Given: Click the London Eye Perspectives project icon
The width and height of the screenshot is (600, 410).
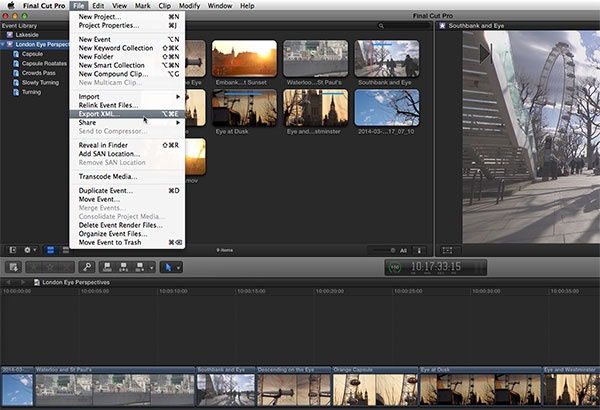Looking at the screenshot, I should (37, 282).
